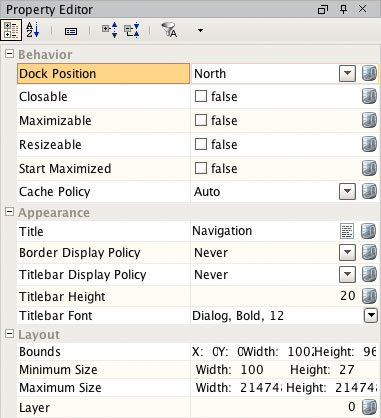Open the property filter funnel icon
This screenshot has height=418, width=381.
point(169,30)
